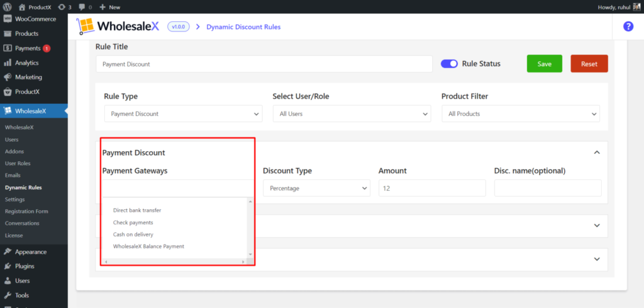Open the WholesaleX submenu item
The width and height of the screenshot is (644, 308).
click(19, 127)
